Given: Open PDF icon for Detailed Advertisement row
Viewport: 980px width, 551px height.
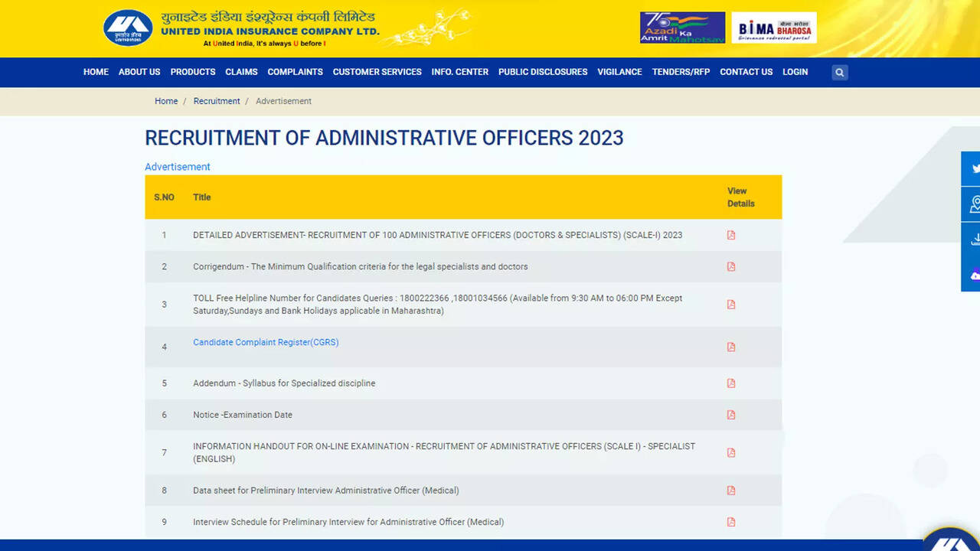Looking at the screenshot, I should click(731, 236).
